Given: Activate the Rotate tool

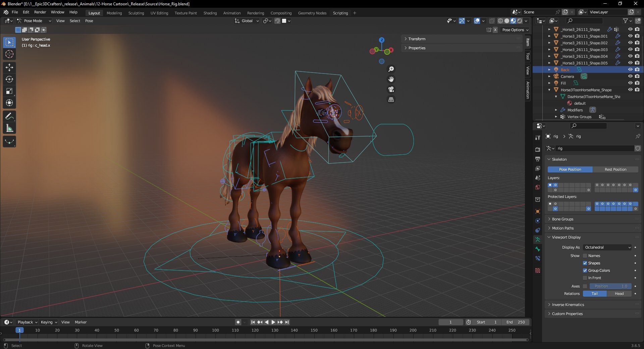Looking at the screenshot, I should (9, 79).
